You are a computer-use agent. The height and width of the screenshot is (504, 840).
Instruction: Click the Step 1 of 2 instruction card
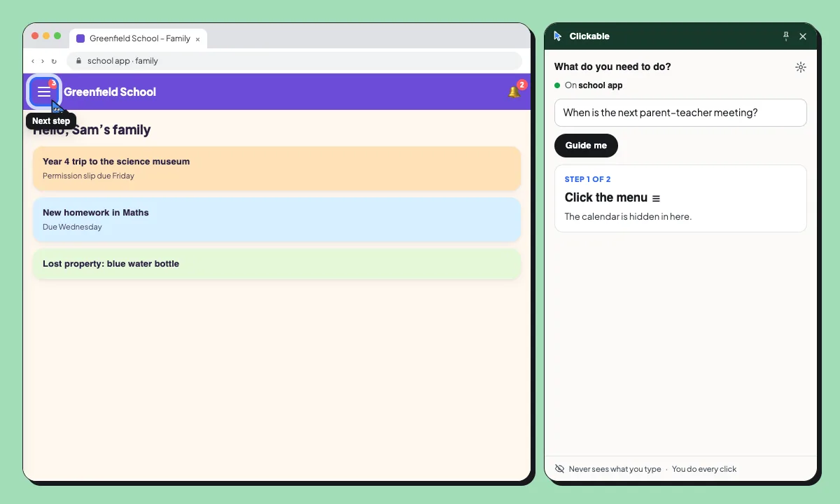680,198
